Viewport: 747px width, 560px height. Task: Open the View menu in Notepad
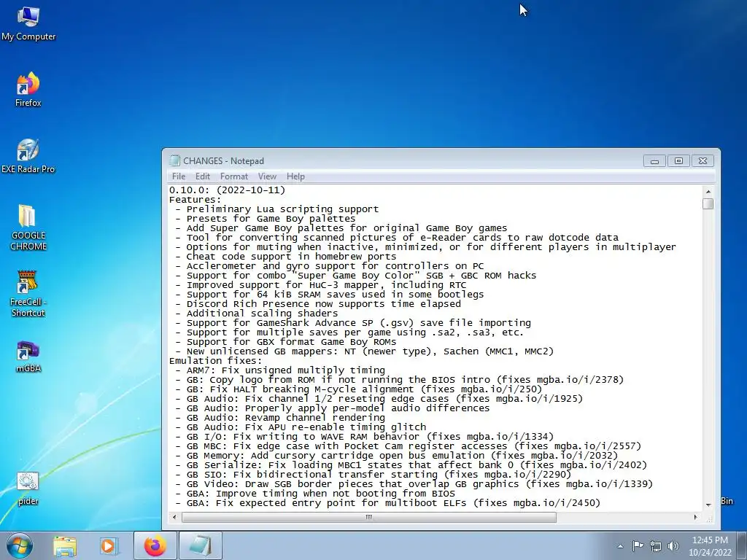(267, 176)
